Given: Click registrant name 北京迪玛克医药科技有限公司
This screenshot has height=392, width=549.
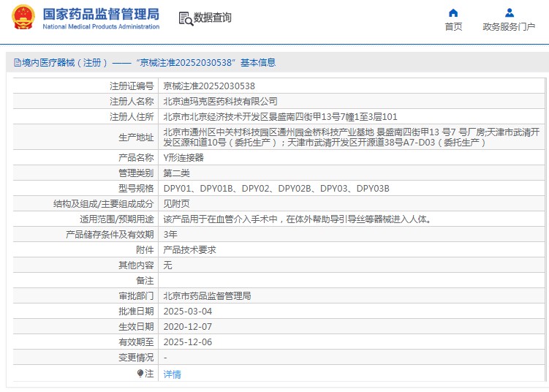Looking at the screenshot, I should [x=220, y=101].
